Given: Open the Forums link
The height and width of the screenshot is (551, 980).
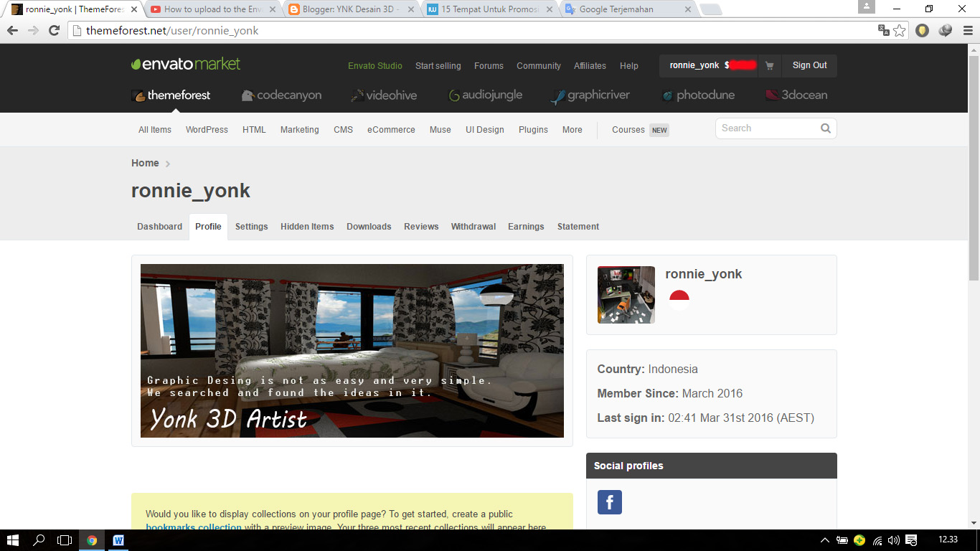Looking at the screenshot, I should click(x=489, y=66).
